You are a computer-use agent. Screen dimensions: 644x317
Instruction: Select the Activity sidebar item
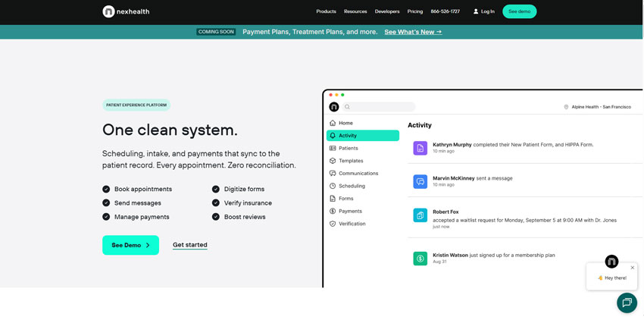click(363, 136)
